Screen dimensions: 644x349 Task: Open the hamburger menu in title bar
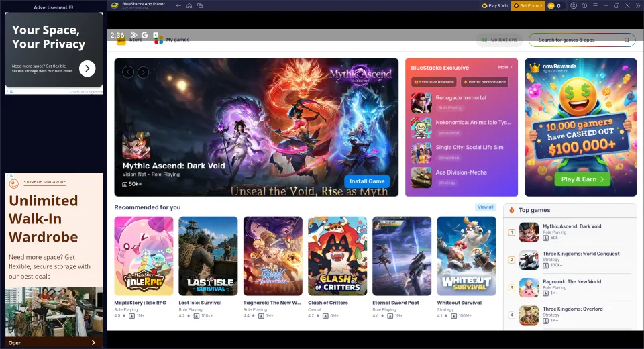coord(595,6)
